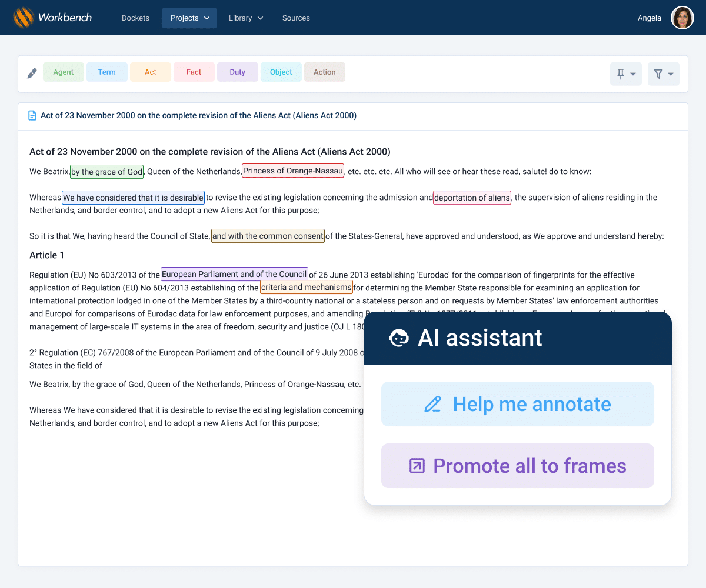The width and height of the screenshot is (706, 588).
Task: Click Promote all to frames button
Action: [518, 466]
